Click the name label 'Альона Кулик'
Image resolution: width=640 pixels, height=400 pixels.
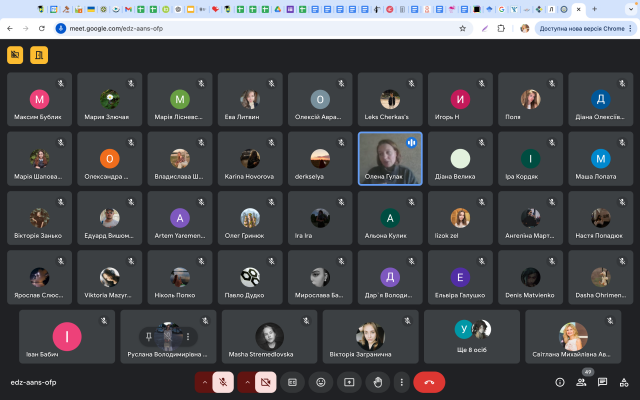pyautogui.click(x=385, y=236)
